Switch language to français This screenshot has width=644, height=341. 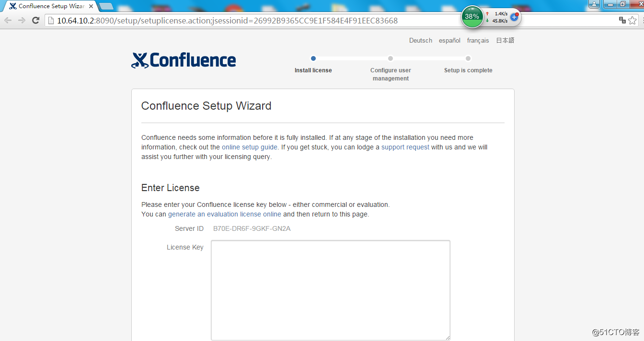tap(478, 41)
